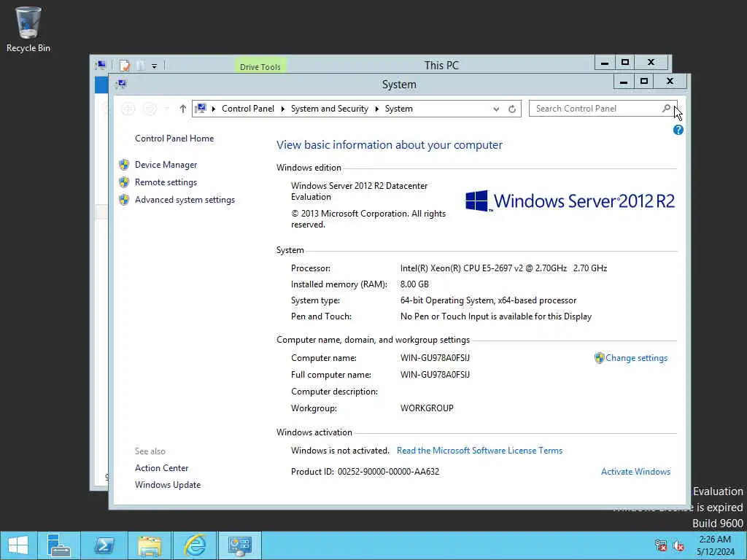Expand the arrow before Control Panel breadcrumb

tap(214, 109)
